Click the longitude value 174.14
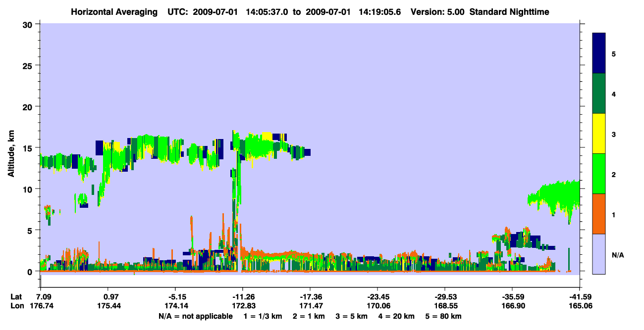This screenshot has height=330, width=644. [178, 306]
